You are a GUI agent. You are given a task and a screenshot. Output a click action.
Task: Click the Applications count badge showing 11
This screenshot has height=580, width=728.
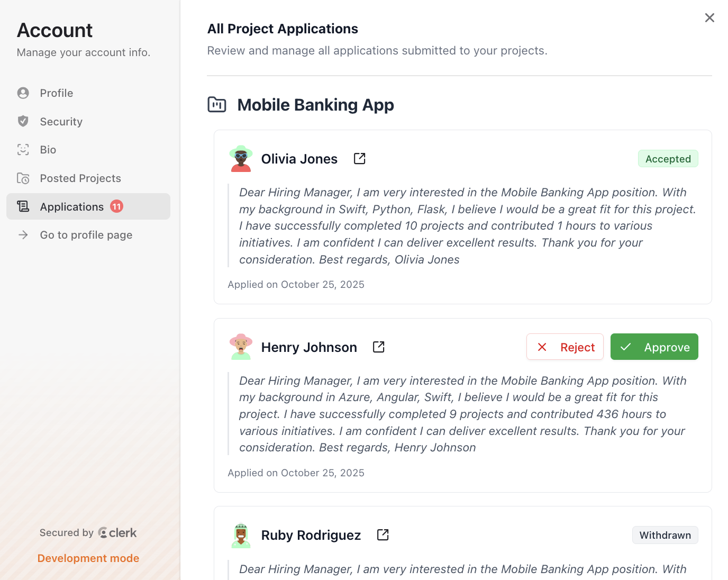point(117,207)
